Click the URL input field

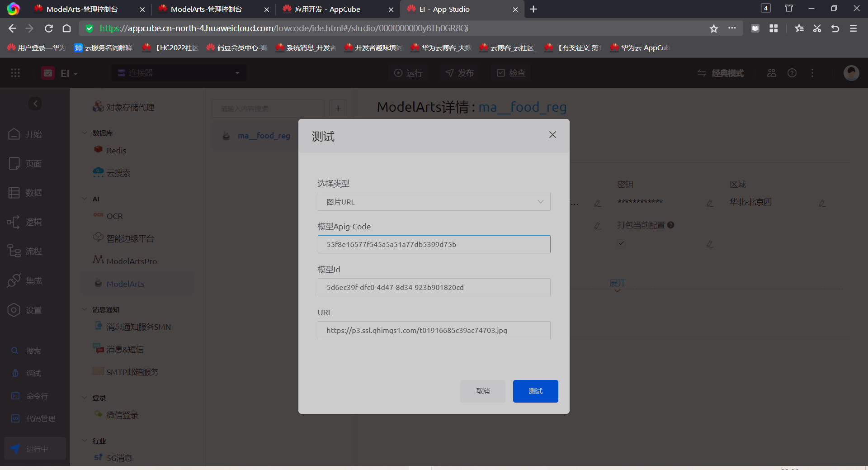(x=434, y=330)
